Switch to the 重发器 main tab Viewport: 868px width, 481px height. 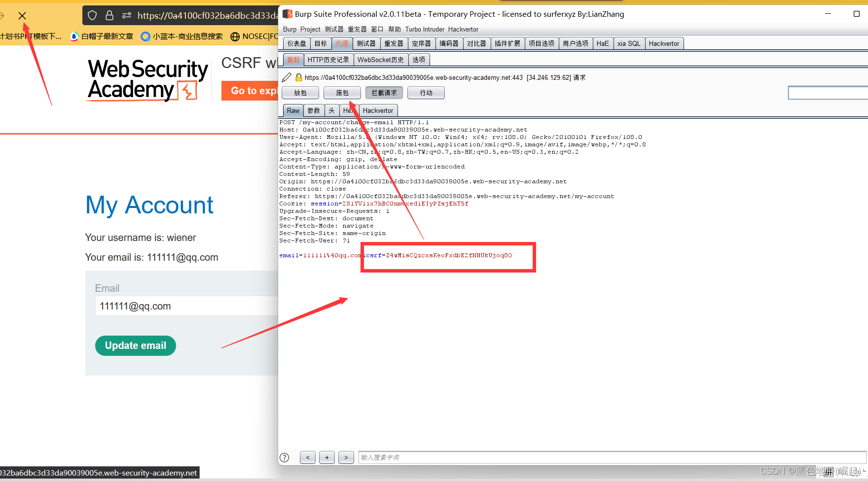(x=394, y=43)
